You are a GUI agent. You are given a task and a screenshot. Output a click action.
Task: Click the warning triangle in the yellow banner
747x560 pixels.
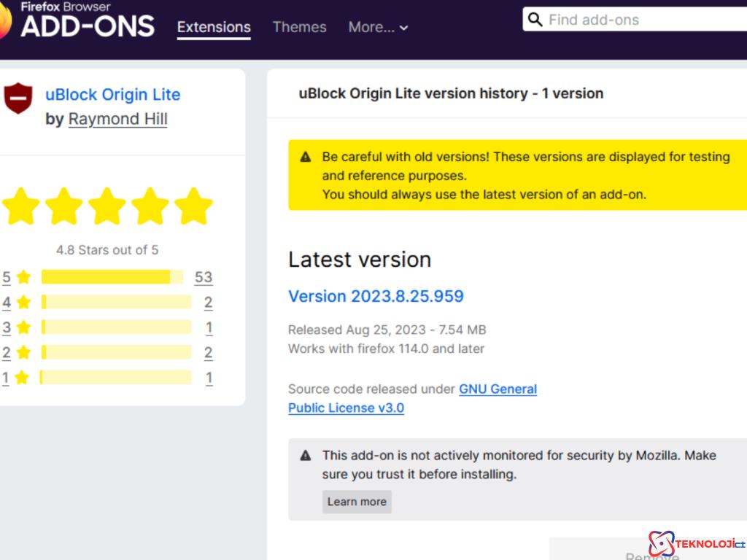coord(306,156)
